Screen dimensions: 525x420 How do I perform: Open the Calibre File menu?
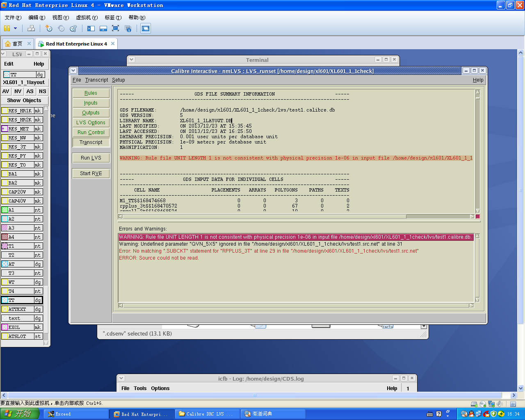pyautogui.click(x=77, y=80)
